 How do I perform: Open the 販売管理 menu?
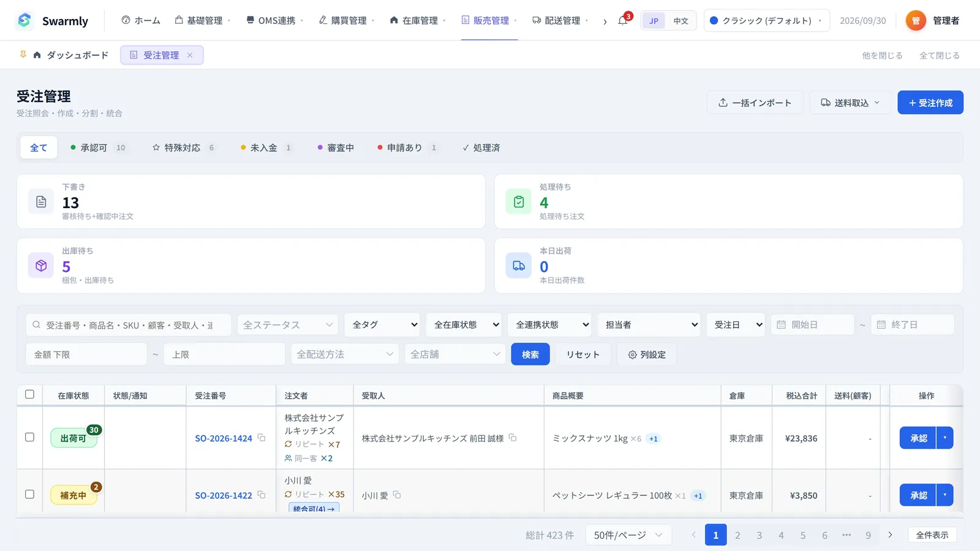(489, 20)
